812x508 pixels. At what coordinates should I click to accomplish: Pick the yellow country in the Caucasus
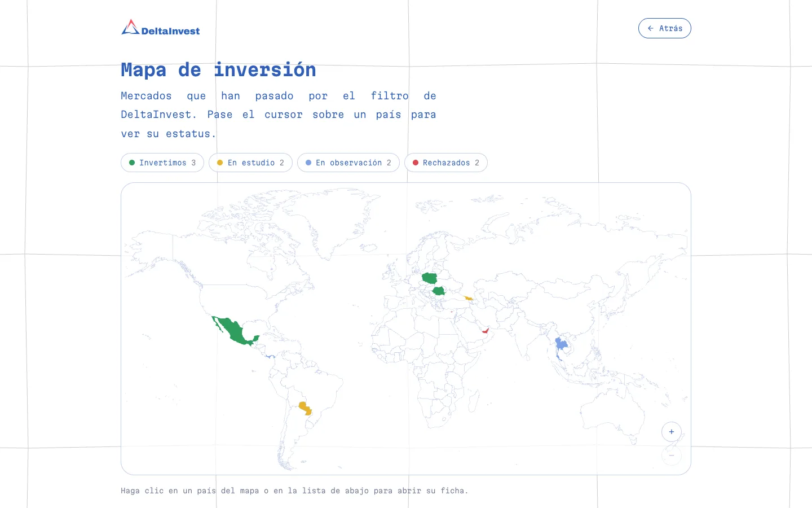[x=468, y=298]
